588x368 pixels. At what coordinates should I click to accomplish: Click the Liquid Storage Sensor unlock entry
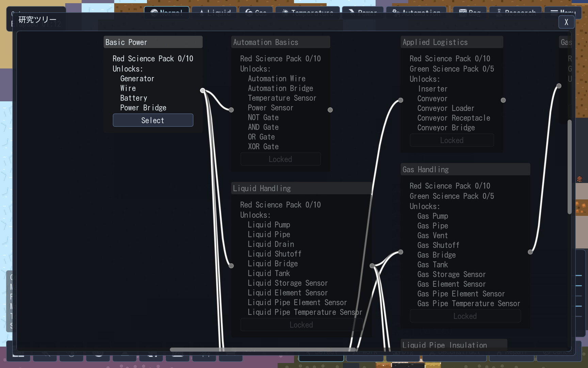tap(288, 283)
